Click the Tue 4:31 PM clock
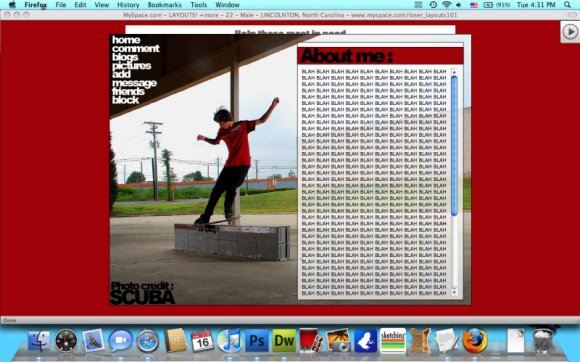This screenshot has width=580, height=362. point(536,5)
